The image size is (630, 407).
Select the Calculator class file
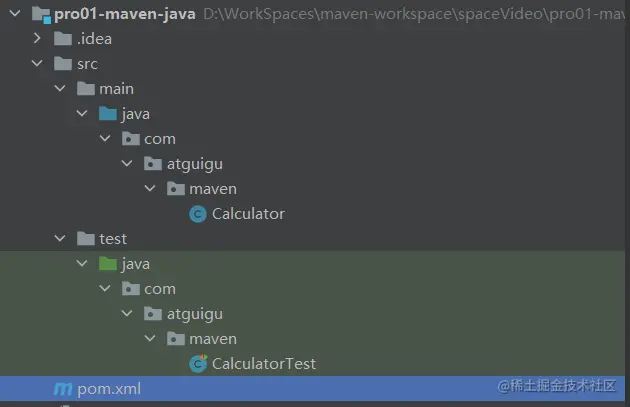tap(248, 213)
